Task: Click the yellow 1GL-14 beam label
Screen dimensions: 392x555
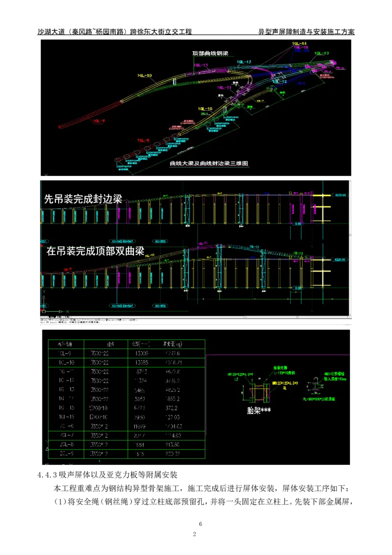Action: pos(299,44)
